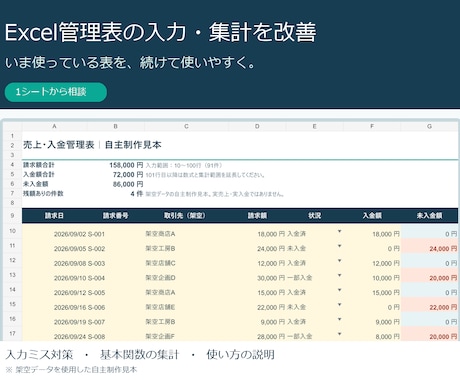
Task: Select row 13 header number
Action: click(12, 275)
